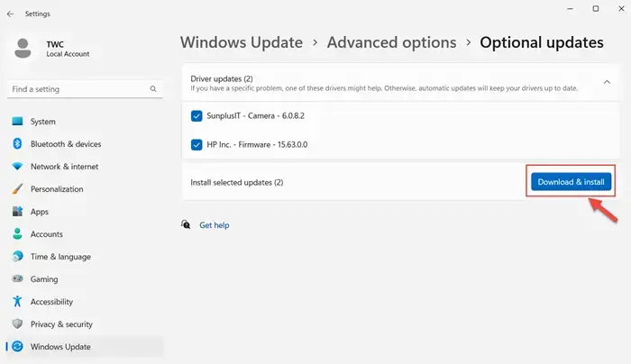Click the Accounts person icon
The height and width of the screenshot is (364, 631).
click(17, 233)
